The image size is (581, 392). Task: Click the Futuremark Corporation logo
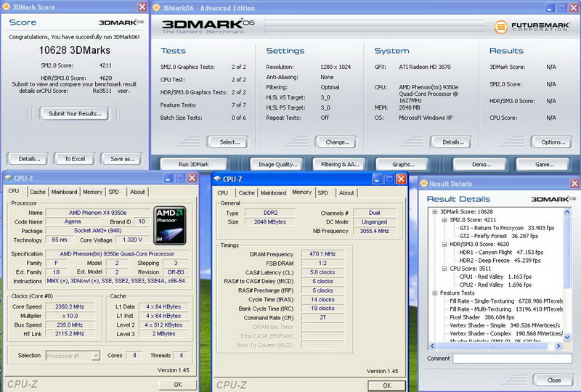pyautogui.click(x=532, y=27)
